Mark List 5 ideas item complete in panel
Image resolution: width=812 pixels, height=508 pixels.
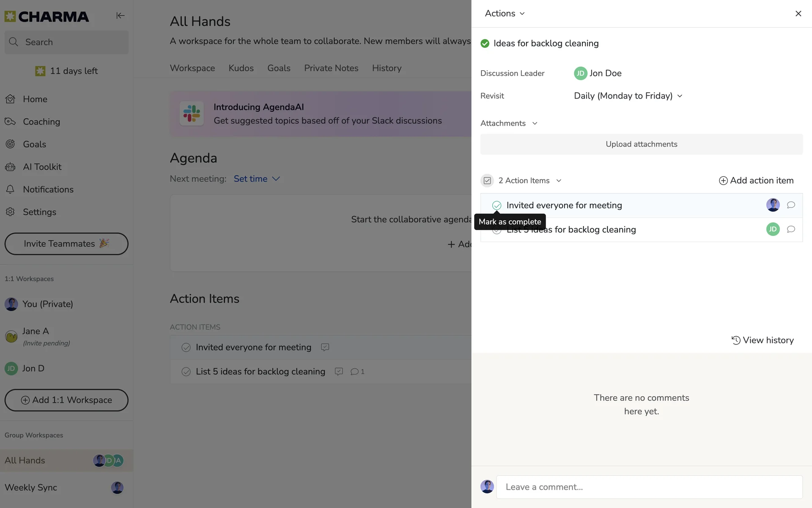(x=497, y=231)
